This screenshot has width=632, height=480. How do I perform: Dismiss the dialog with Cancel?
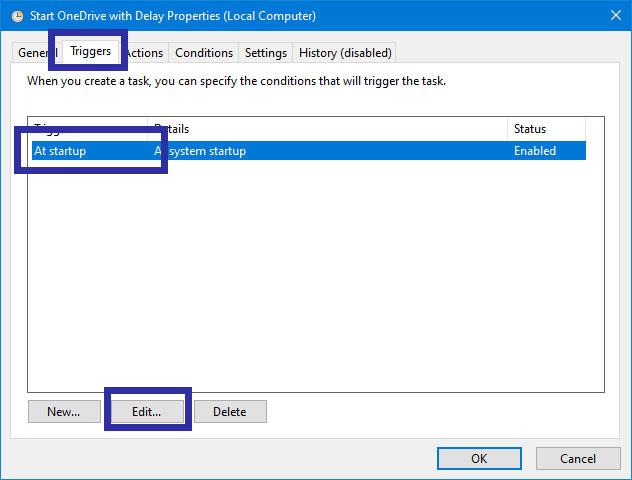[578, 458]
